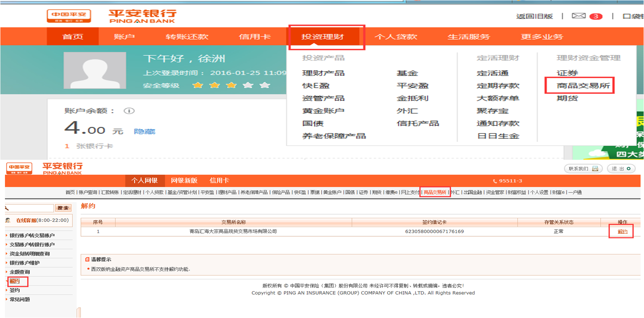Click 隐藏 to hide account balance

(x=144, y=131)
